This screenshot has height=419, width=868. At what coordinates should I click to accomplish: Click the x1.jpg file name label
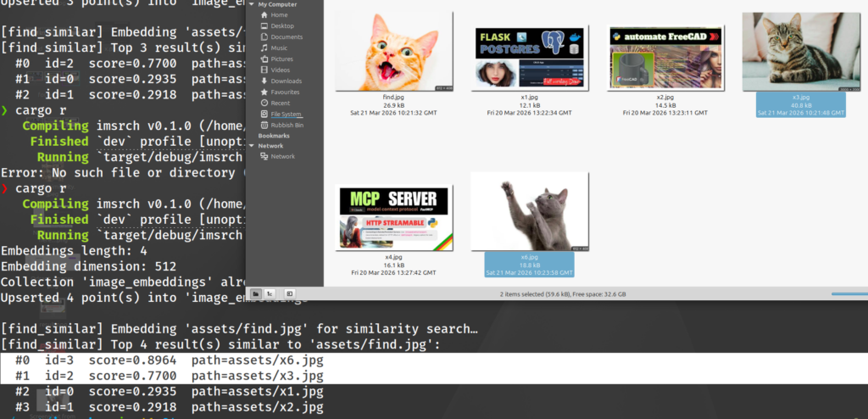529,97
